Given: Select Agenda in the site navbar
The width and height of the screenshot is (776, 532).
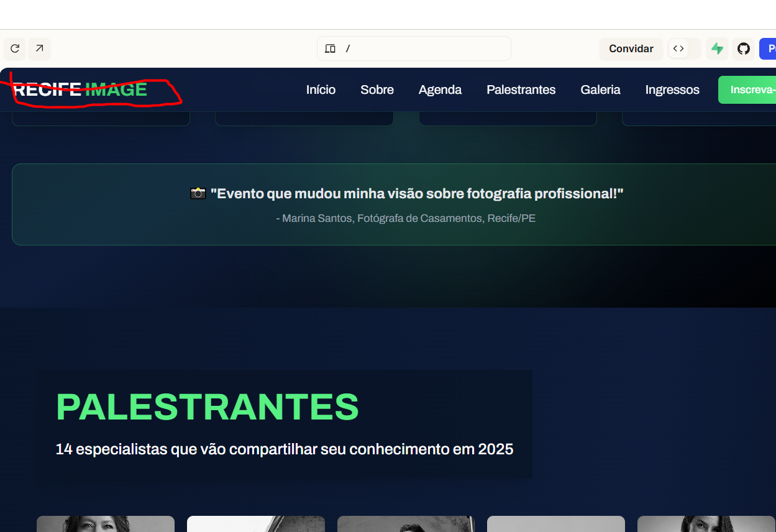Looking at the screenshot, I should click(x=440, y=89).
